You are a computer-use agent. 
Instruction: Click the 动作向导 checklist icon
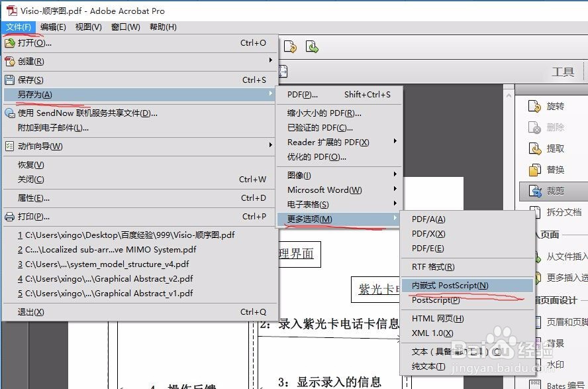pyautogui.click(x=9, y=146)
